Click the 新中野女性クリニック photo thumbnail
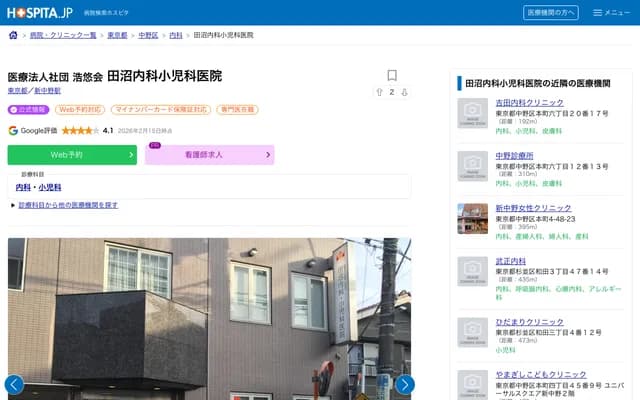 472,219
